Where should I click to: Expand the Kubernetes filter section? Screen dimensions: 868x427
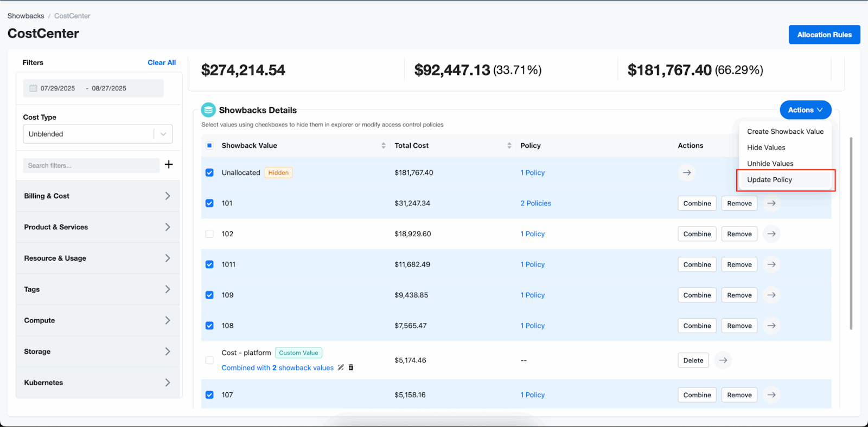[x=98, y=383]
